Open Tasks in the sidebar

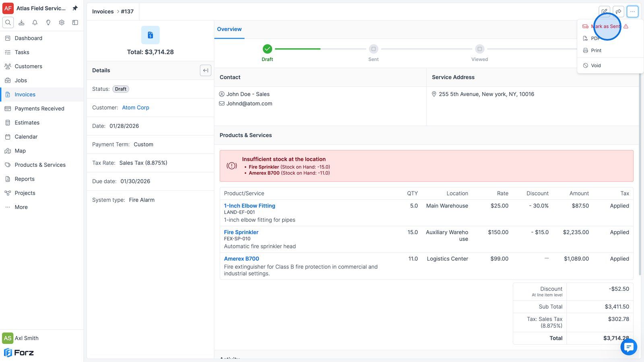point(42,52)
